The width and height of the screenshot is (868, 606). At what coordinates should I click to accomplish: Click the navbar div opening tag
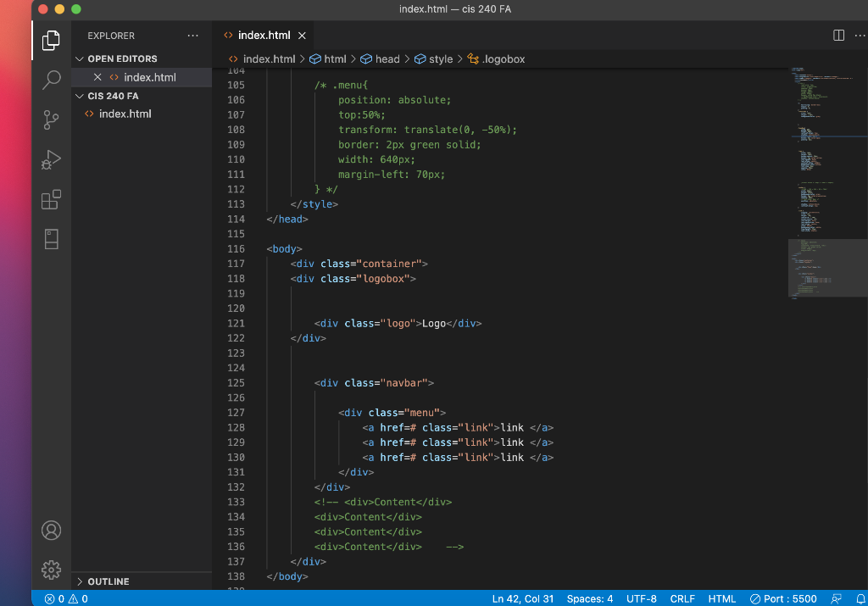click(374, 382)
